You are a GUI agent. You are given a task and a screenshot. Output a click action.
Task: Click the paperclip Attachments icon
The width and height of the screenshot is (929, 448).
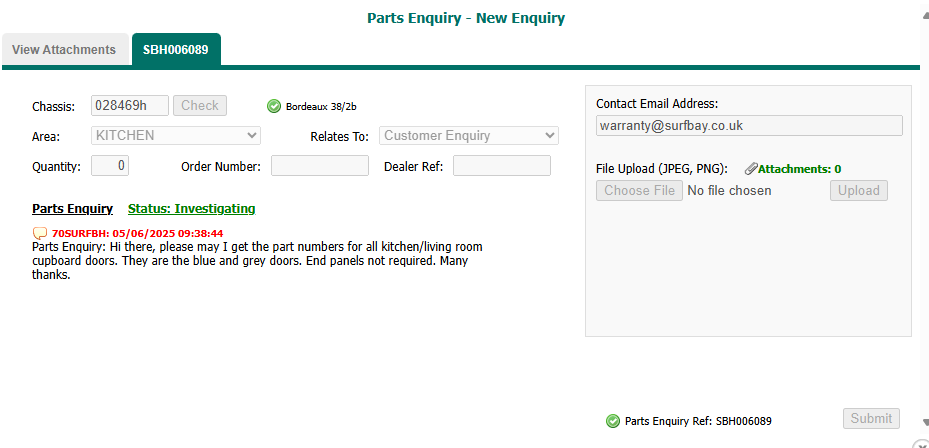pyautogui.click(x=751, y=169)
